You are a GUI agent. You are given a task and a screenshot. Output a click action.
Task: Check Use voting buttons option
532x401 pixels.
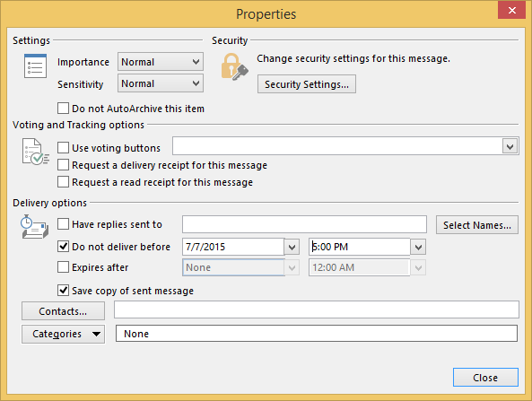pos(63,148)
